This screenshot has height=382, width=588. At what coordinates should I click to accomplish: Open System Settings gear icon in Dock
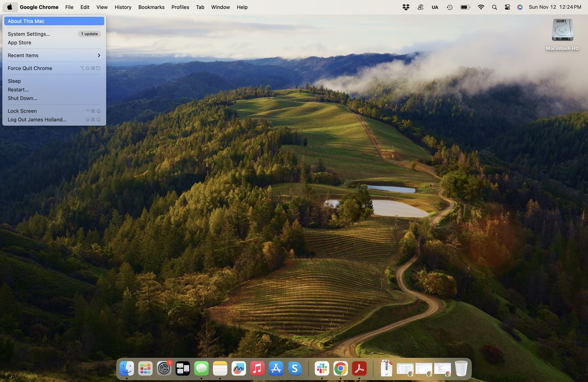pyautogui.click(x=164, y=368)
